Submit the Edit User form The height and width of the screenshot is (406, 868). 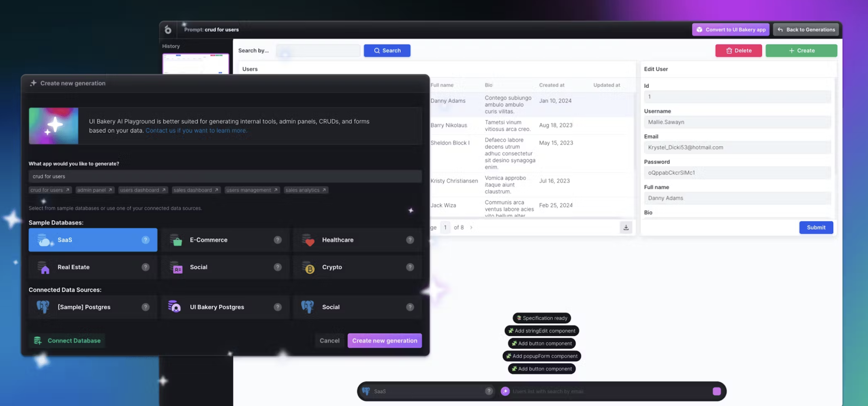click(x=816, y=227)
